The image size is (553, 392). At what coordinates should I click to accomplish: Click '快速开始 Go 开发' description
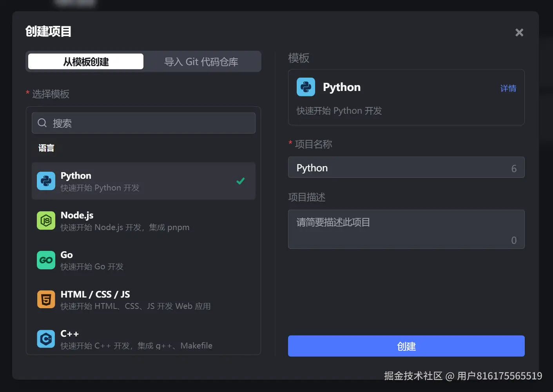coord(92,267)
